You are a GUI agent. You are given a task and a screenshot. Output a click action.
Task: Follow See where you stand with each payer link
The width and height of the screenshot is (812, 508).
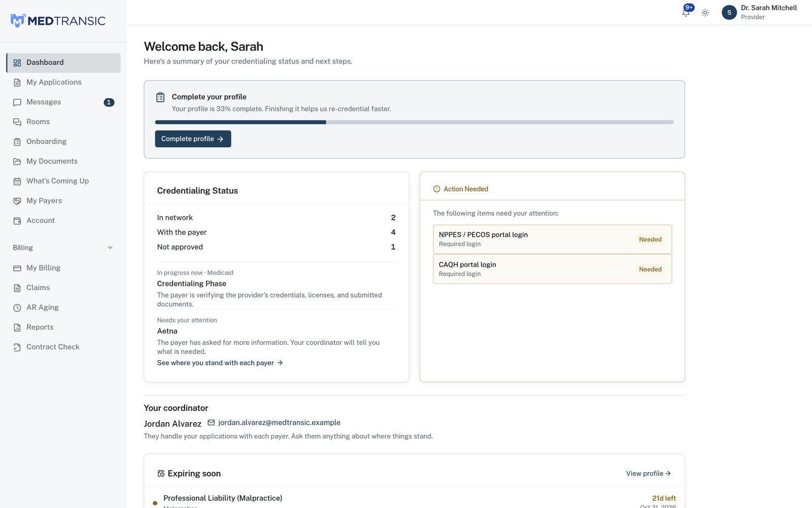click(220, 363)
